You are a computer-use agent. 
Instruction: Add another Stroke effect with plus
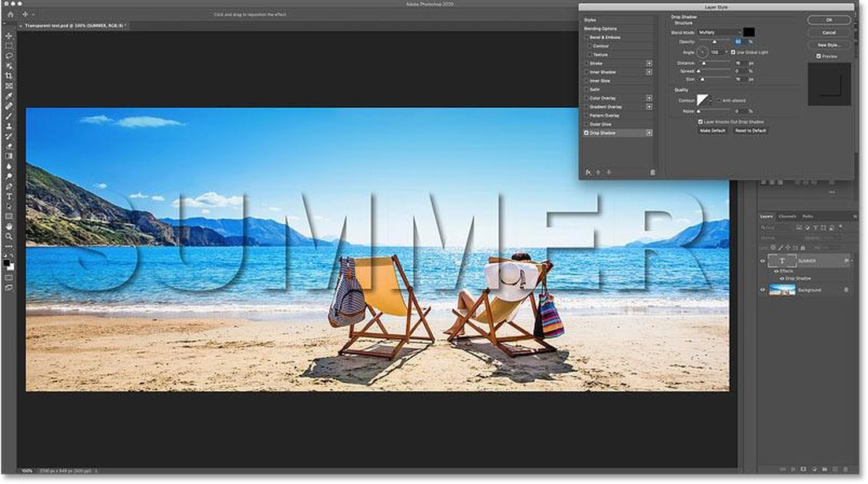tap(649, 63)
